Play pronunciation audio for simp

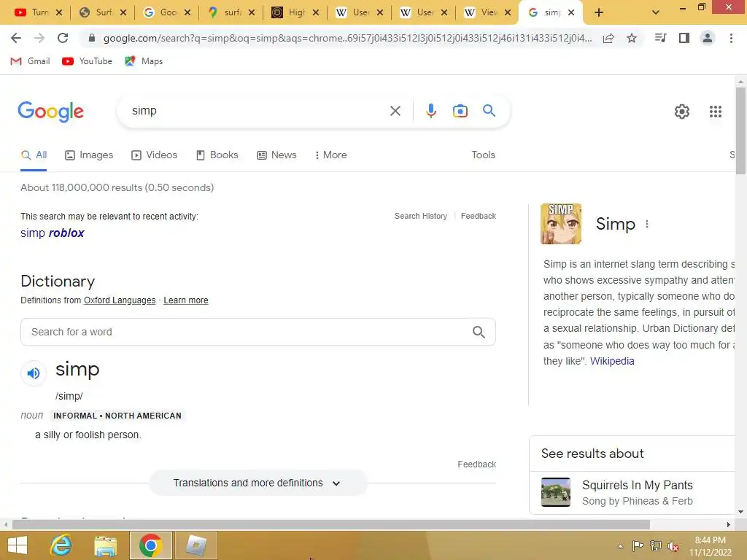(x=34, y=373)
